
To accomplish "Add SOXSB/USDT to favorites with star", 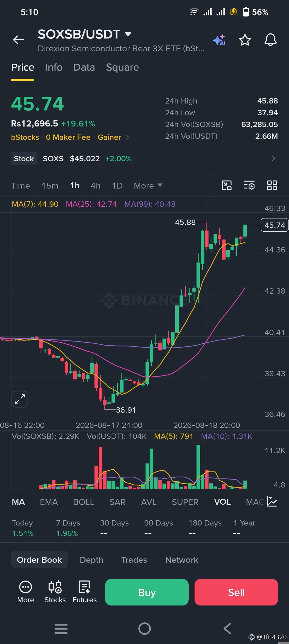I will click(245, 40).
